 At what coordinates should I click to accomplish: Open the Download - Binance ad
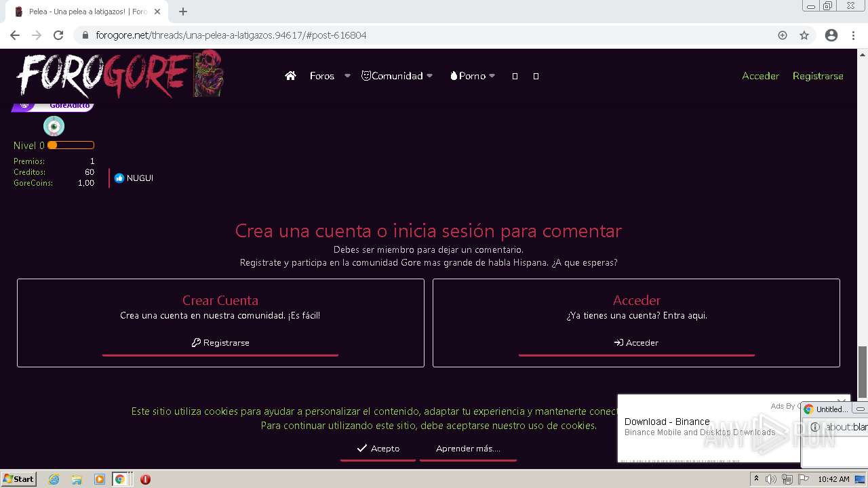click(x=667, y=422)
